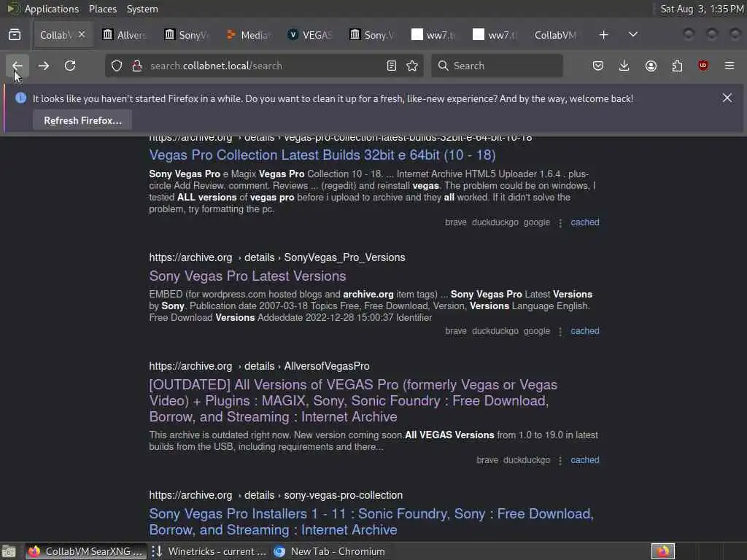Open Firefox View icon beside the tabs
Viewport: 747px width, 560px height.
15,35
